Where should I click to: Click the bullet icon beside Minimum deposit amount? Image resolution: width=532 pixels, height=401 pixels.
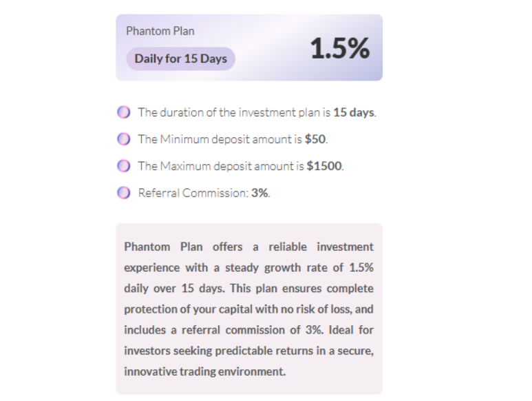pyautogui.click(x=123, y=139)
